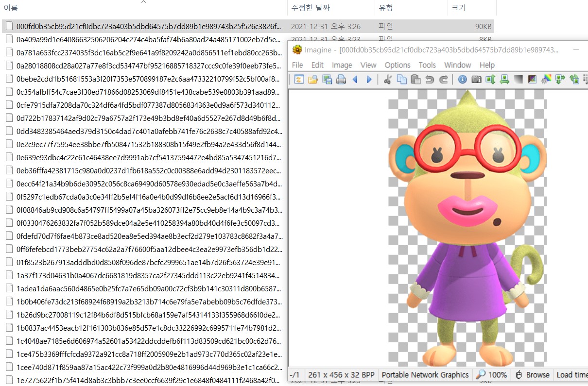Click the sort arrow above 이름 column
This screenshot has height=386, width=588.
click(143, 2)
